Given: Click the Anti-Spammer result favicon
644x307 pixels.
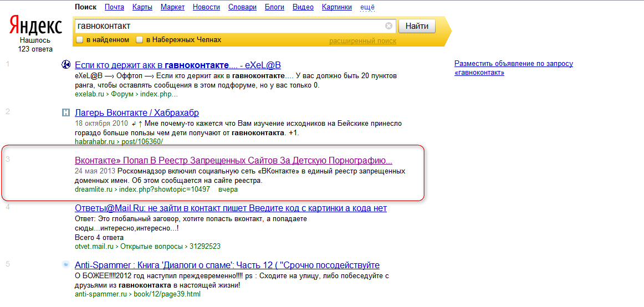Looking at the screenshot, I should pyautogui.click(x=66, y=264).
